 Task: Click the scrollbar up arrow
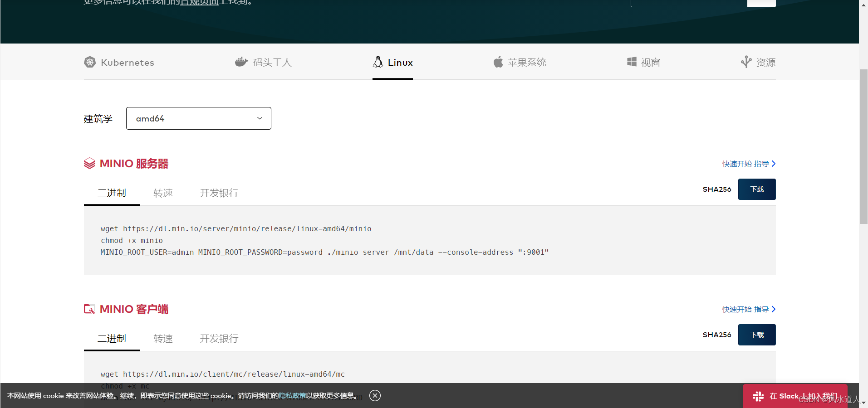(863, 4)
